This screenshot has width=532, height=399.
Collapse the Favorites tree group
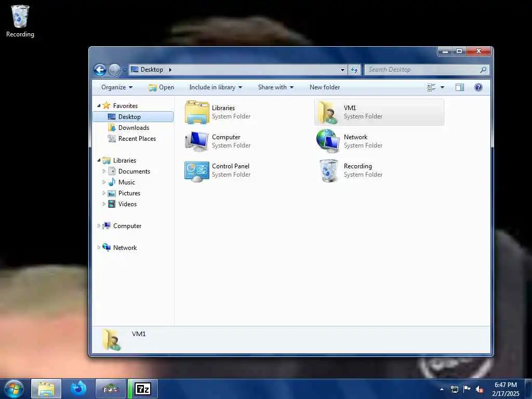point(99,106)
